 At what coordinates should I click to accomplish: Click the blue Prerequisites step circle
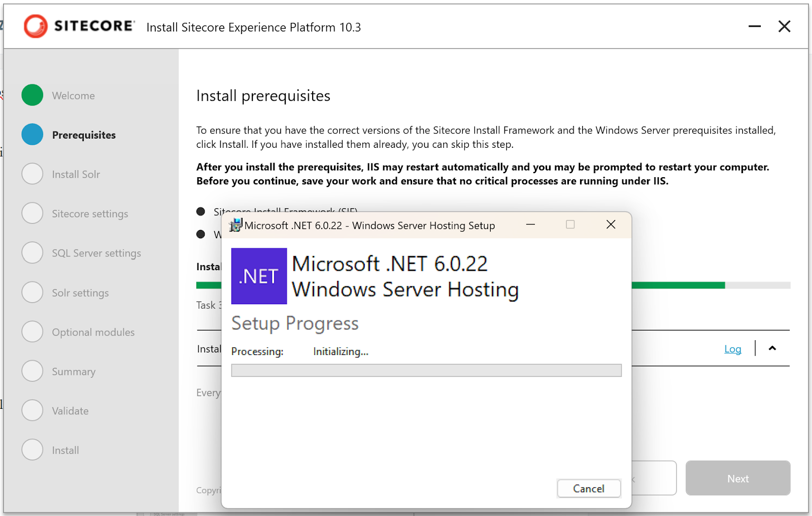[x=32, y=135]
